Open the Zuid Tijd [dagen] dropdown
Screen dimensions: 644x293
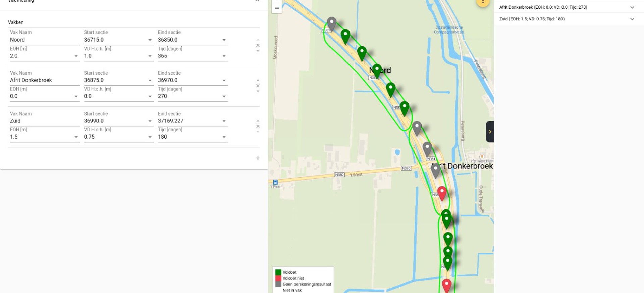224,137
